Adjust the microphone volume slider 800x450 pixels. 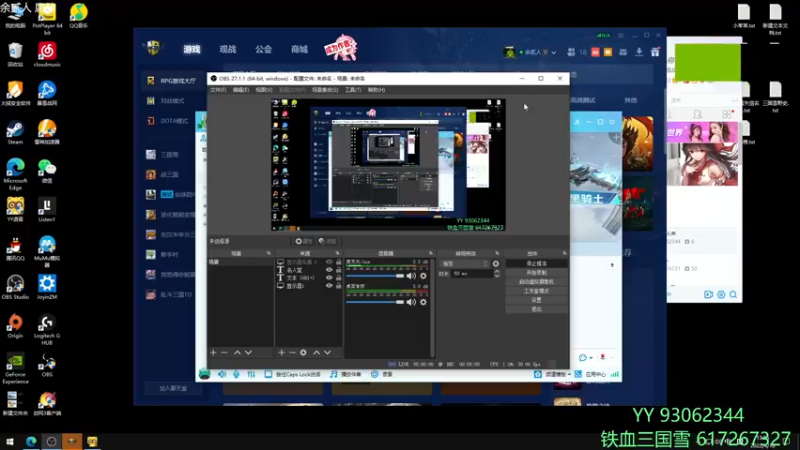[375, 276]
